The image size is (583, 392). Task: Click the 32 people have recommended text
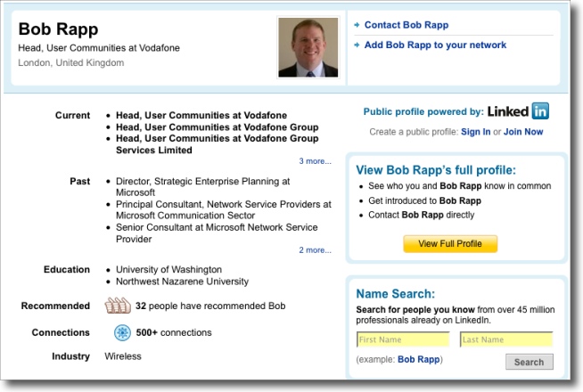(x=197, y=306)
